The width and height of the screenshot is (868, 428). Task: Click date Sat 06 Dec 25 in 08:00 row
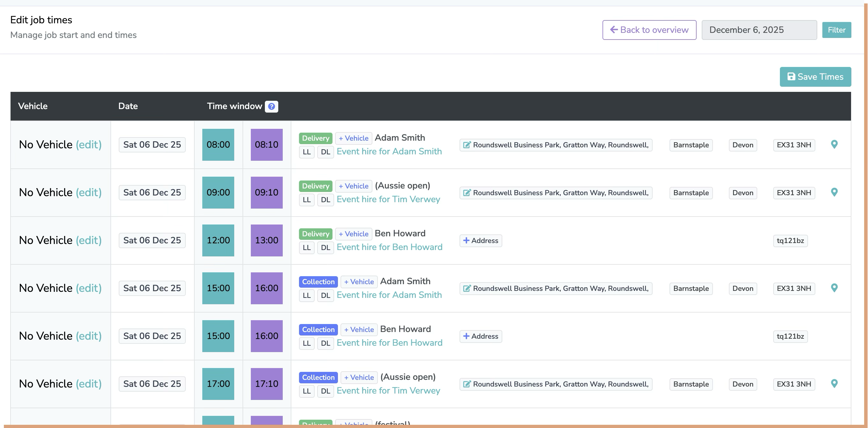click(x=152, y=145)
